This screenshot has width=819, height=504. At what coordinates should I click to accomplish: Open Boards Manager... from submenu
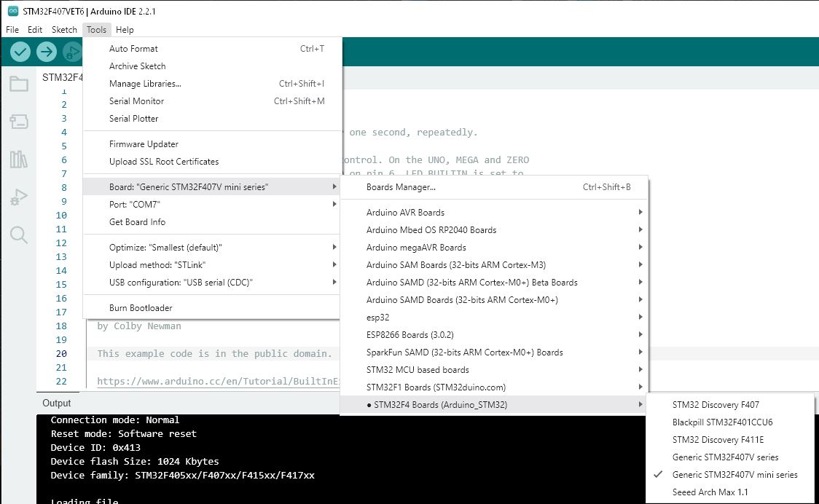(x=494, y=187)
